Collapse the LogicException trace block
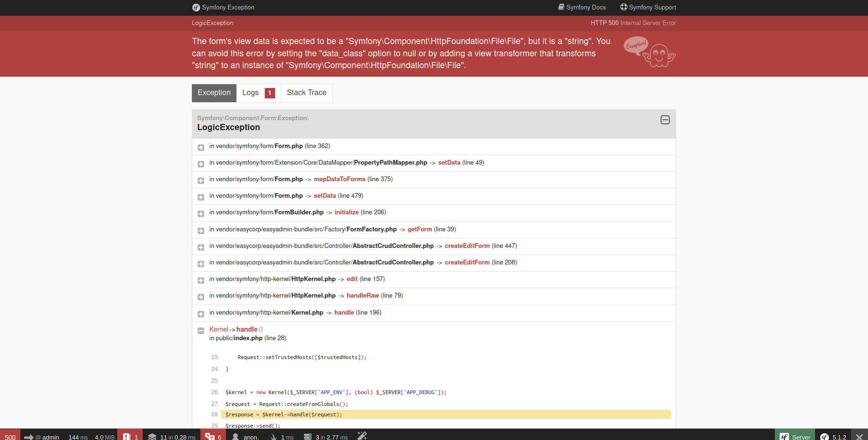This screenshot has width=868, height=440. click(x=665, y=120)
